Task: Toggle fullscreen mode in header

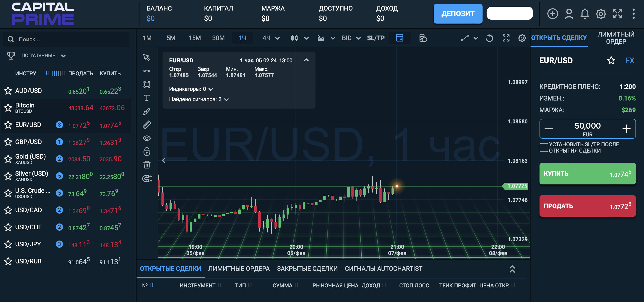Action: point(617,14)
